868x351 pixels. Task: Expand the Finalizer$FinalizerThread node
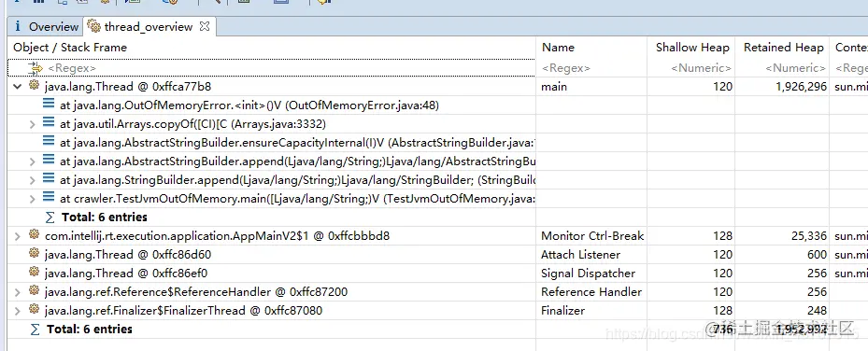(17, 311)
